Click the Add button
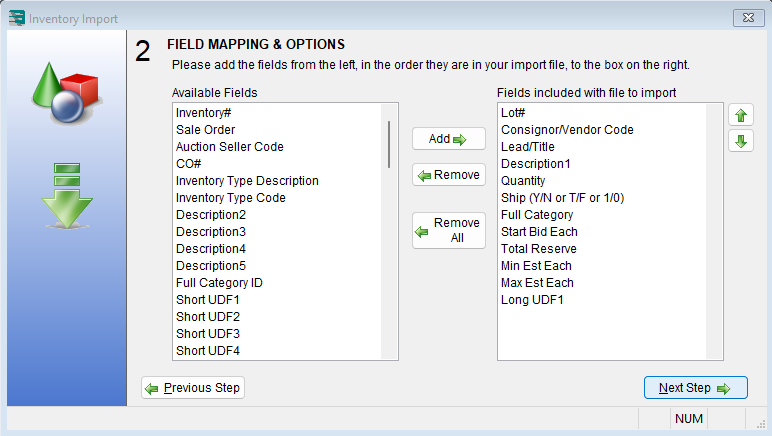Image resolution: width=772 pixels, height=436 pixels. 449,139
